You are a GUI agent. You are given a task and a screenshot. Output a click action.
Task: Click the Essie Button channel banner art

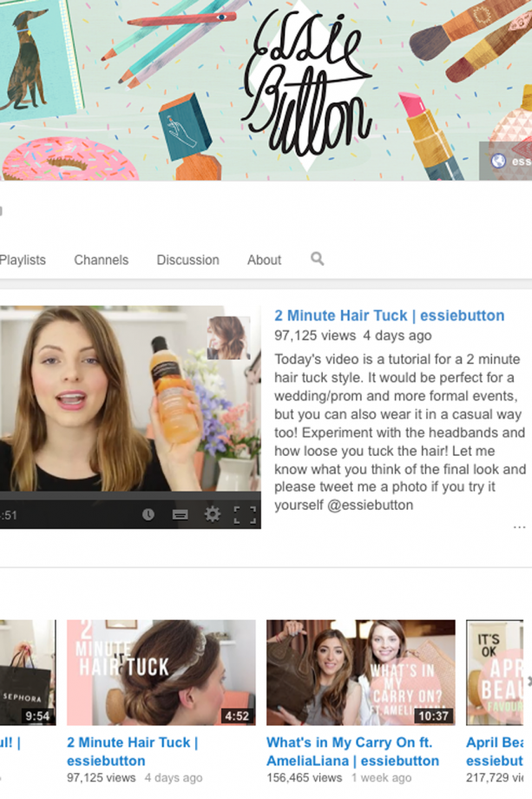[266, 90]
